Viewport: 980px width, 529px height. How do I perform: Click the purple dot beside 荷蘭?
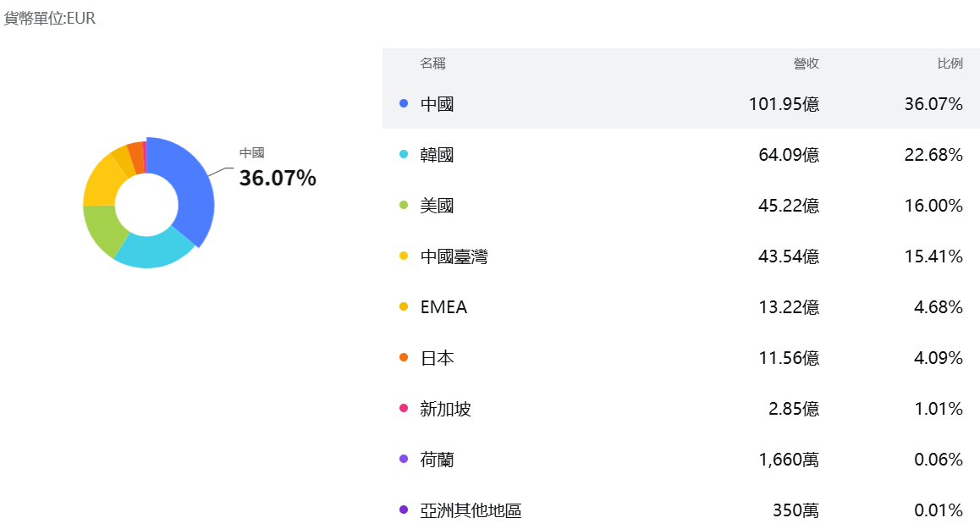coord(404,460)
